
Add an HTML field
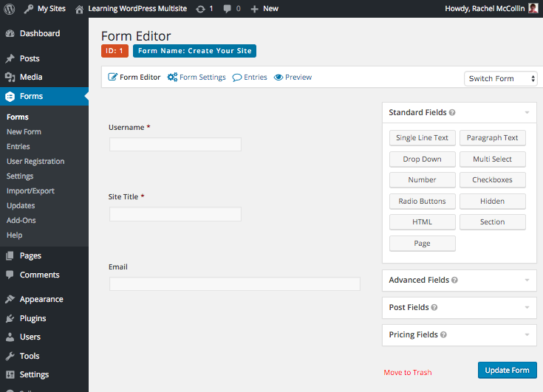pos(422,222)
